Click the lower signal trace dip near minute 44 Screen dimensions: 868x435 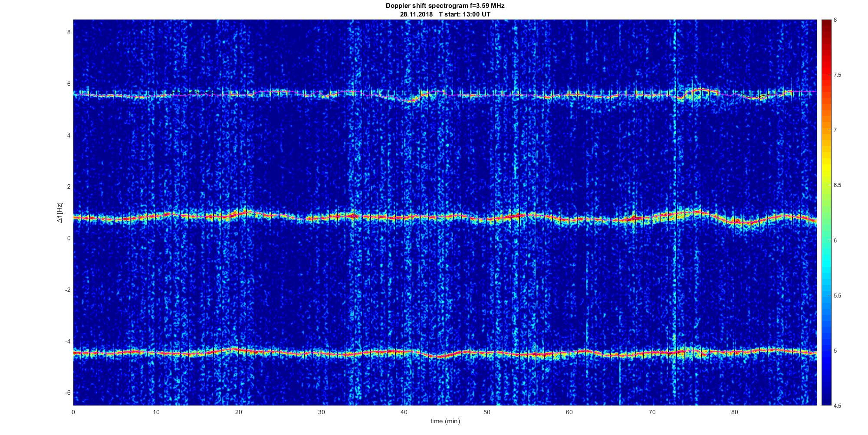click(x=439, y=357)
